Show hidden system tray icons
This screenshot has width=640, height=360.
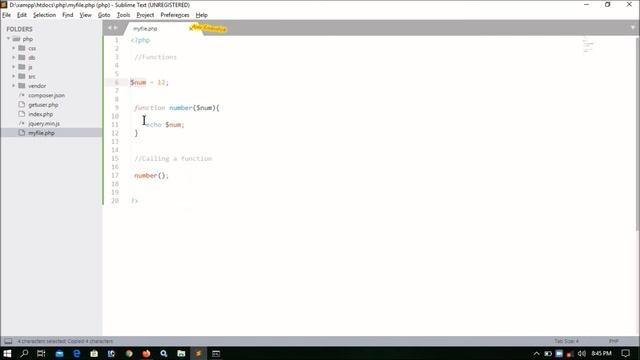[536, 353]
